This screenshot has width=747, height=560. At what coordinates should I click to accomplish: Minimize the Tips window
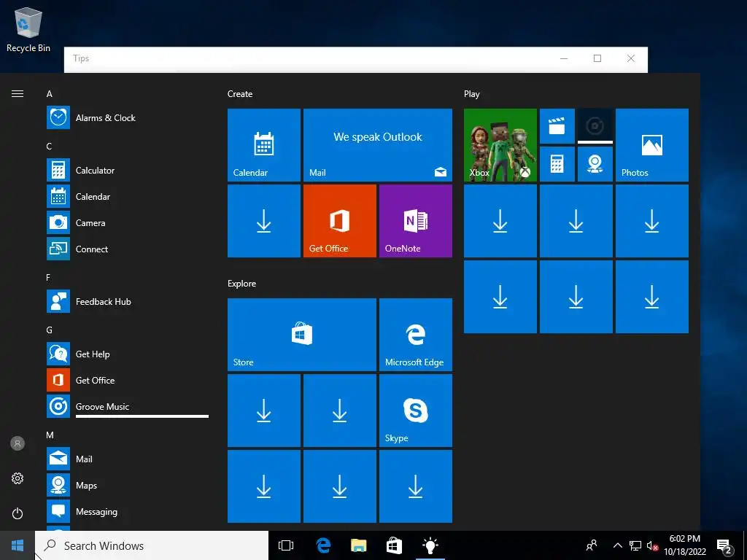(564, 58)
